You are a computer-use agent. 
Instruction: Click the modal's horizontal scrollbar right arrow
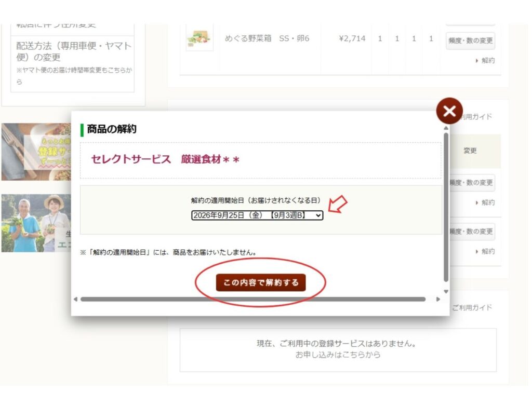pyautogui.click(x=438, y=299)
